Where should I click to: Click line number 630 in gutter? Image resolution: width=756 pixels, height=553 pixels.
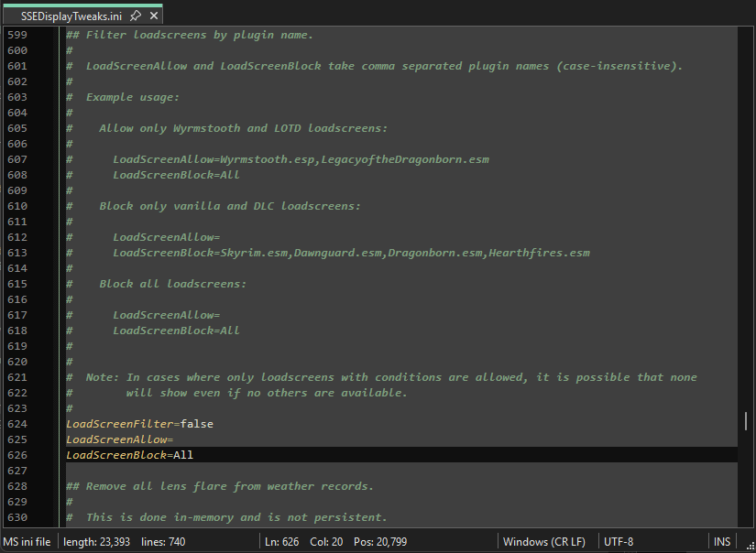click(17, 517)
